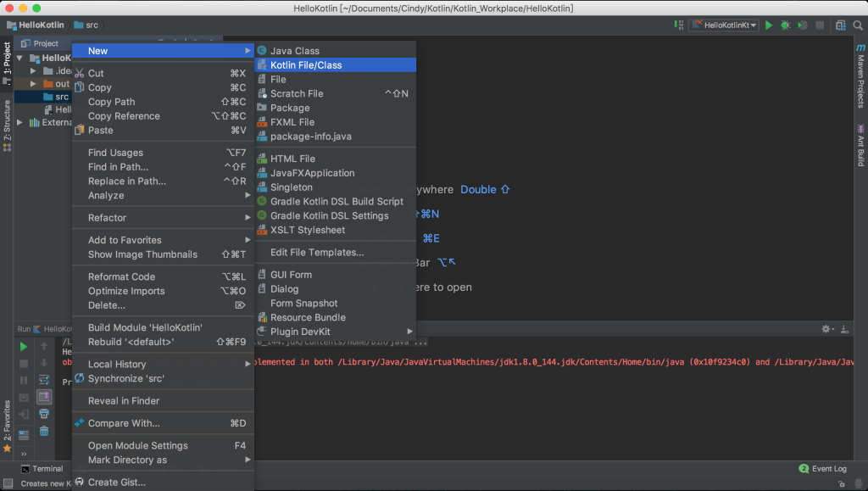Switch to the 1: Project tool window tab
This screenshot has width=868, height=491.
point(7,63)
